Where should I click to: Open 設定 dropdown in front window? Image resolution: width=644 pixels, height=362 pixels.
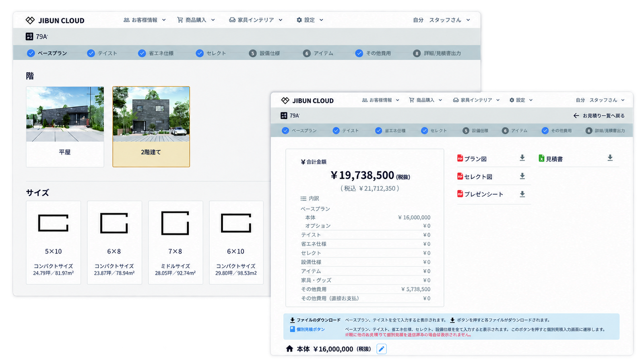[x=521, y=100]
